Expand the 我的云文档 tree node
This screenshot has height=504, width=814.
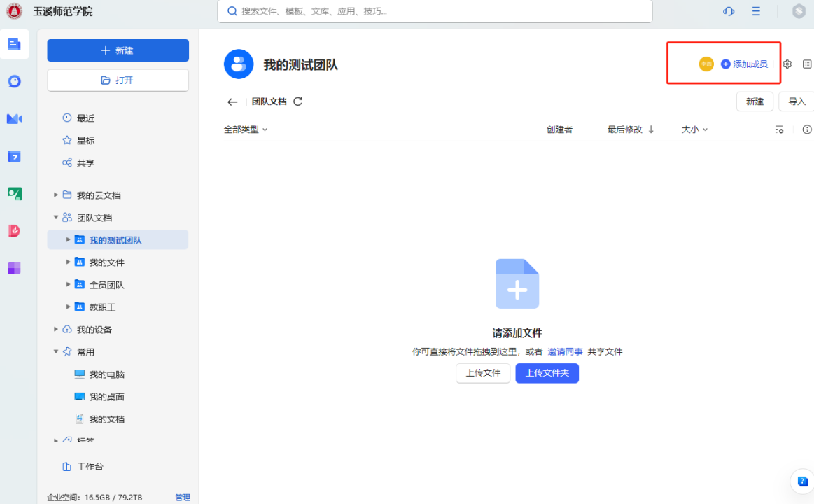(56, 195)
